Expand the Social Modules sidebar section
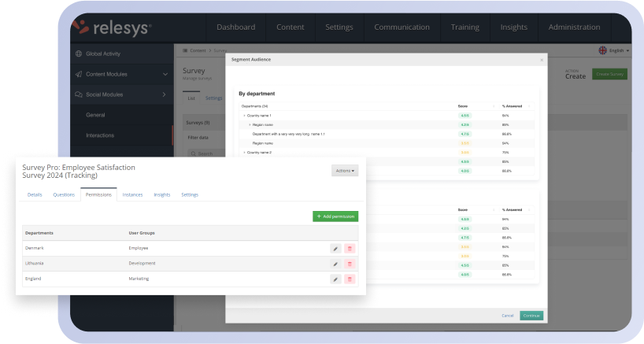Viewport: 644px width, 344px height. (x=165, y=94)
